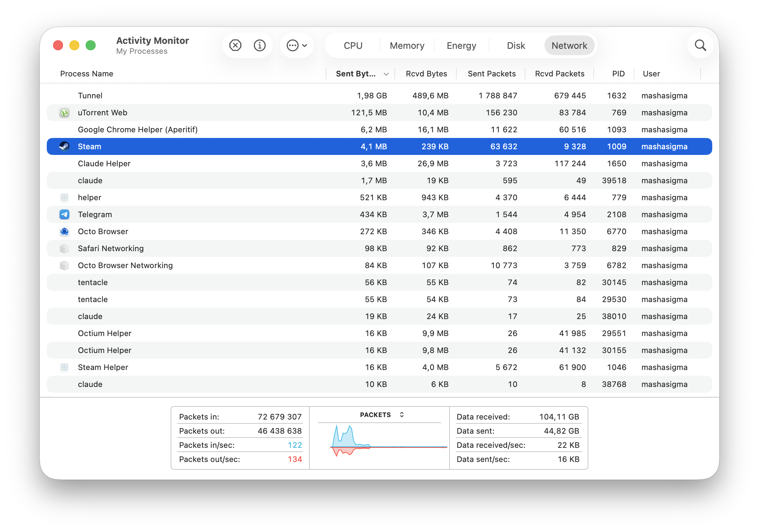This screenshot has width=759, height=532.
Task: Select claude process with PID 38010
Action: [x=379, y=316]
